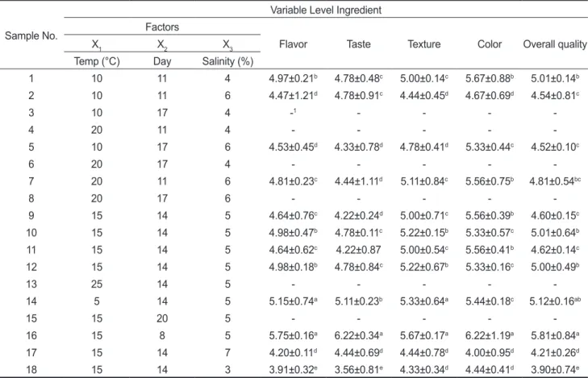The height and width of the screenshot is (378, 588).
Task: Select texture value 4.44±0.45
Action: [x=424, y=96]
